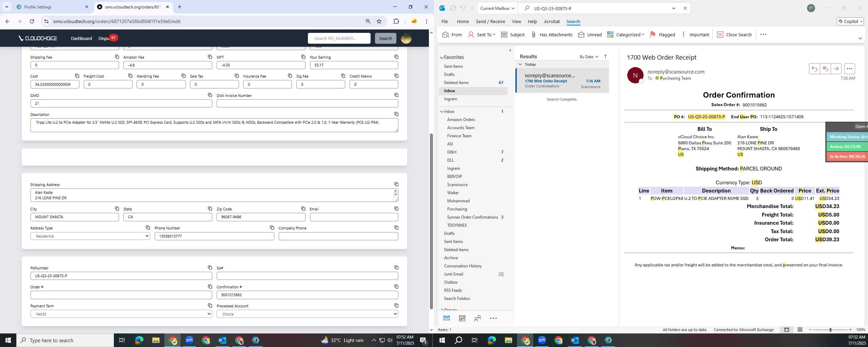Click the Disti Invoice Number field
The width and height of the screenshot is (868, 347).
coord(308,103)
